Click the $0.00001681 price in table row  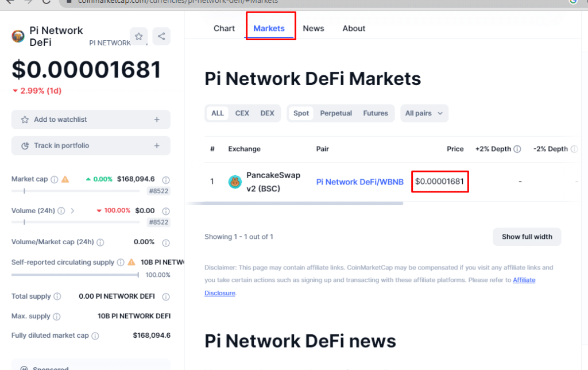coord(439,182)
